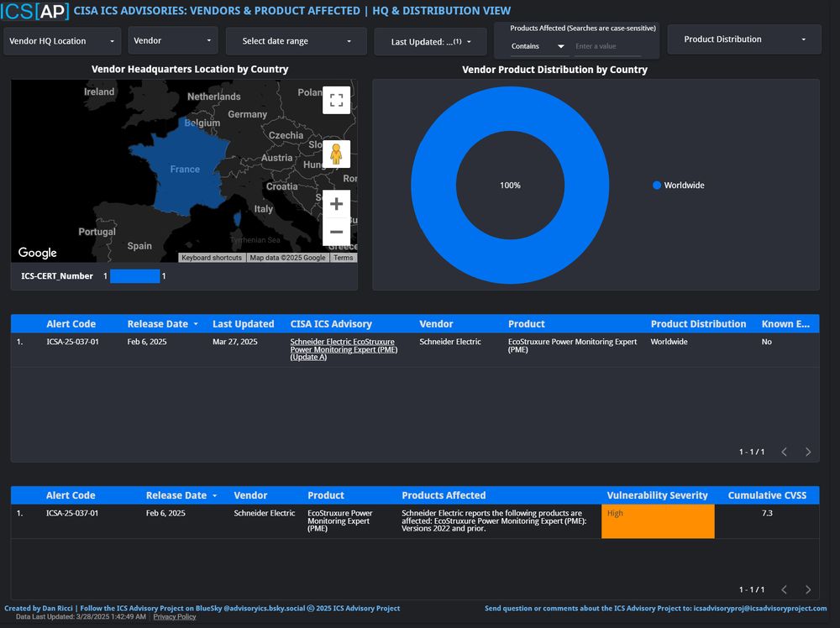Click the orange High severity cell
The image size is (840, 628).
coord(658,521)
